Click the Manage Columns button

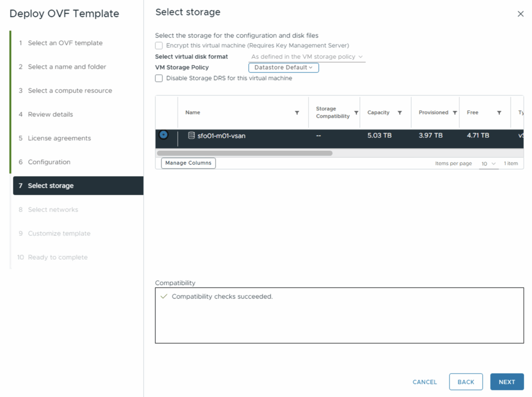(188, 163)
